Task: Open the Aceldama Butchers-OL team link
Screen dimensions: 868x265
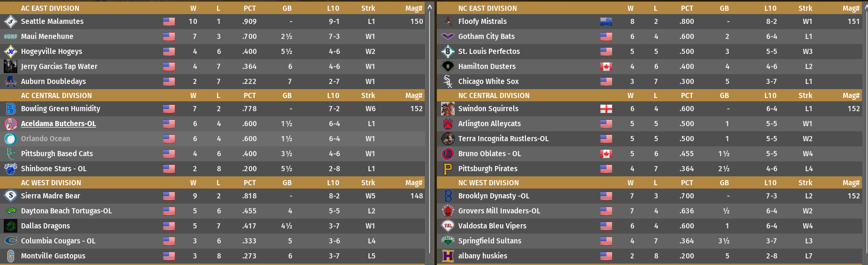Action: tap(59, 124)
